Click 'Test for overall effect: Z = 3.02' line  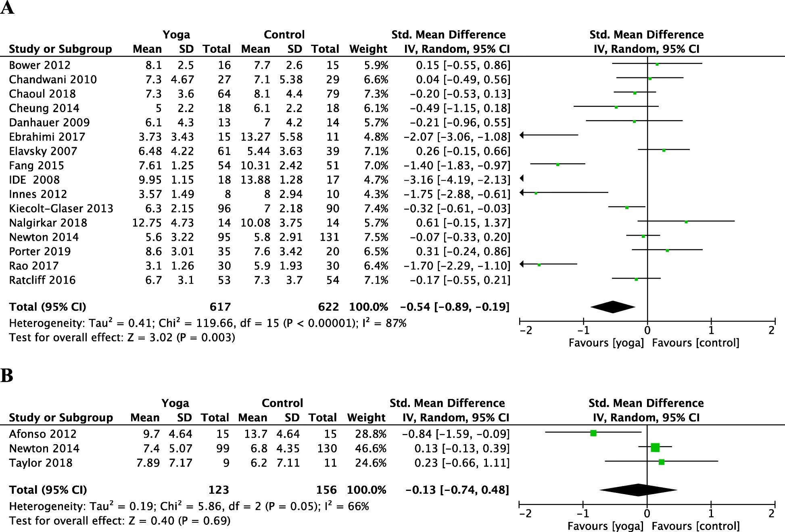pos(122,337)
